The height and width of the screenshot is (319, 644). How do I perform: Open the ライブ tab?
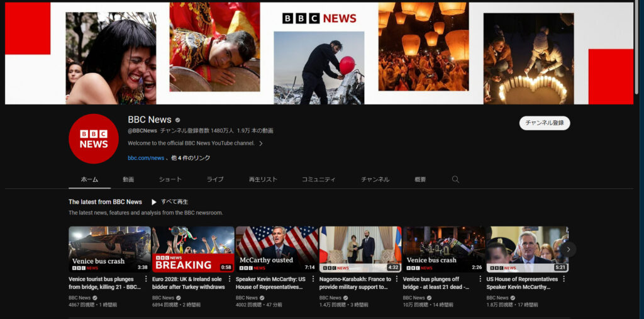coord(215,179)
